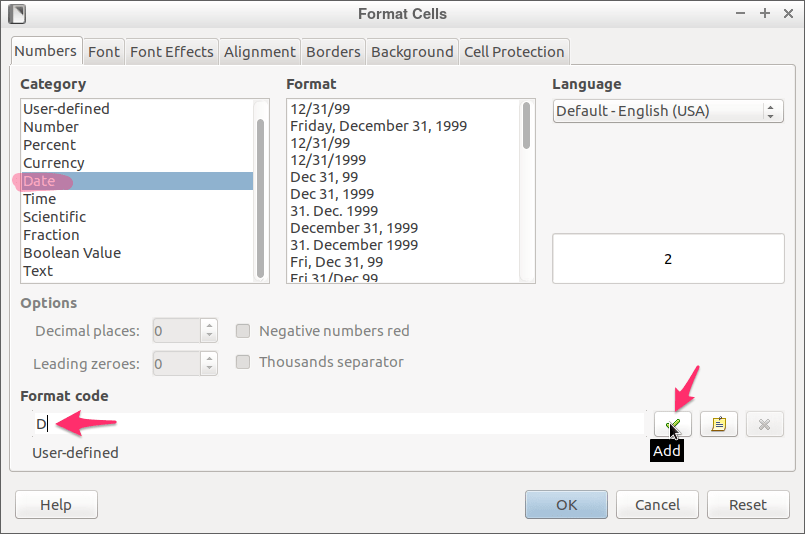
Task: Open the Font Effects tab
Action: [171, 52]
